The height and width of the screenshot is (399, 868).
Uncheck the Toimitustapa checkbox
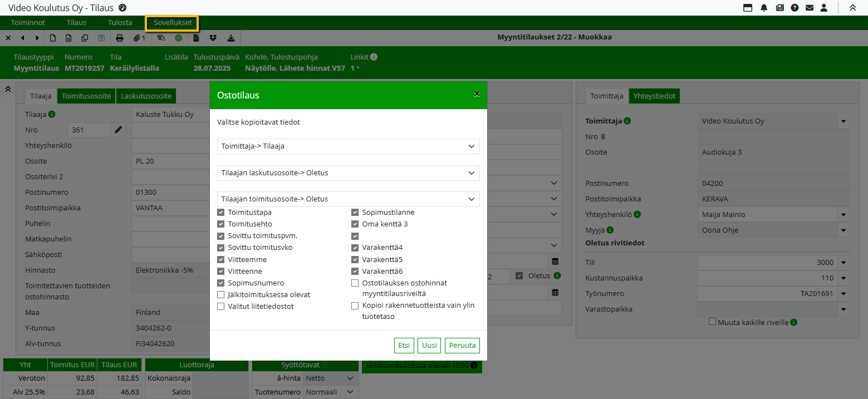coord(221,212)
